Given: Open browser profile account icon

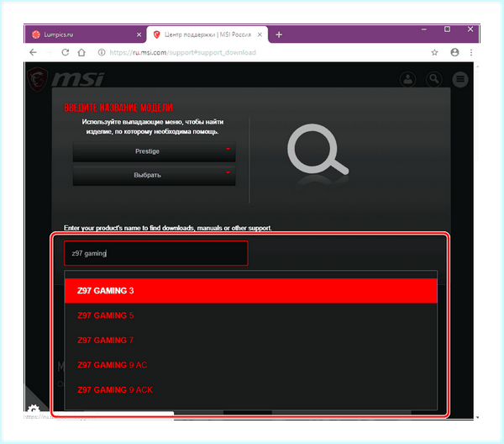Looking at the screenshot, I should point(454,52).
